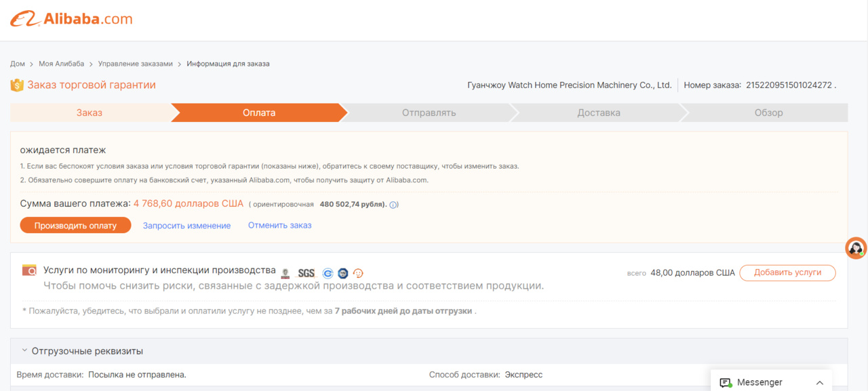The image size is (868, 391).
Task: Click the Messenger chat bubble icon
Action: (x=726, y=382)
